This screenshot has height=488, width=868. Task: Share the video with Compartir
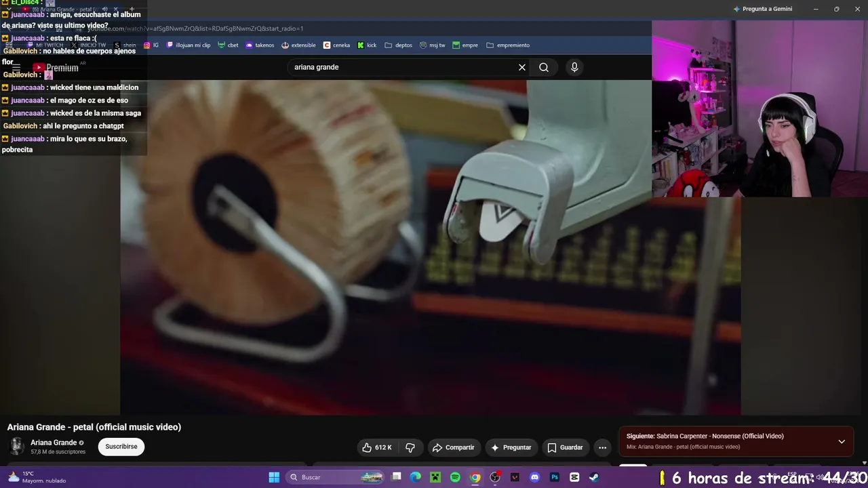coord(454,447)
